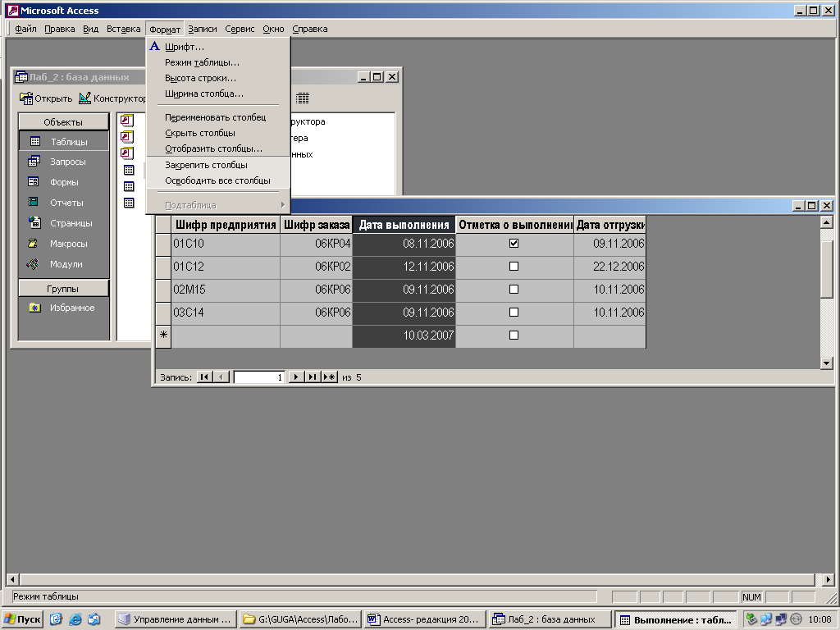The image size is (840, 630).
Task: Switch to Лаб_2 : база данных taskbar button
Action: [x=550, y=619]
